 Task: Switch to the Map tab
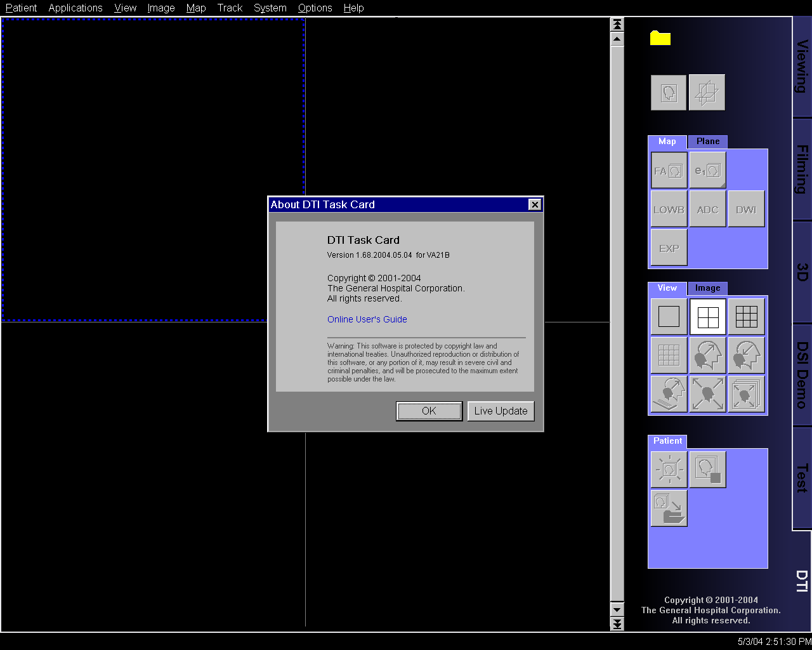[667, 142]
